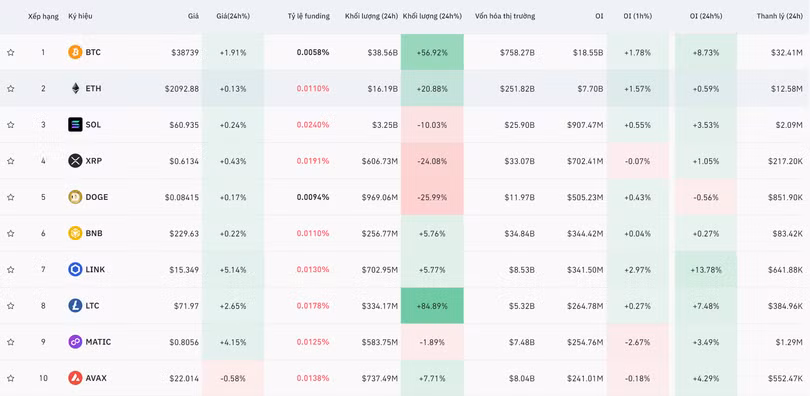The width and height of the screenshot is (810, 396).
Task: Click SOL market cap $25.90B
Action: (x=519, y=124)
